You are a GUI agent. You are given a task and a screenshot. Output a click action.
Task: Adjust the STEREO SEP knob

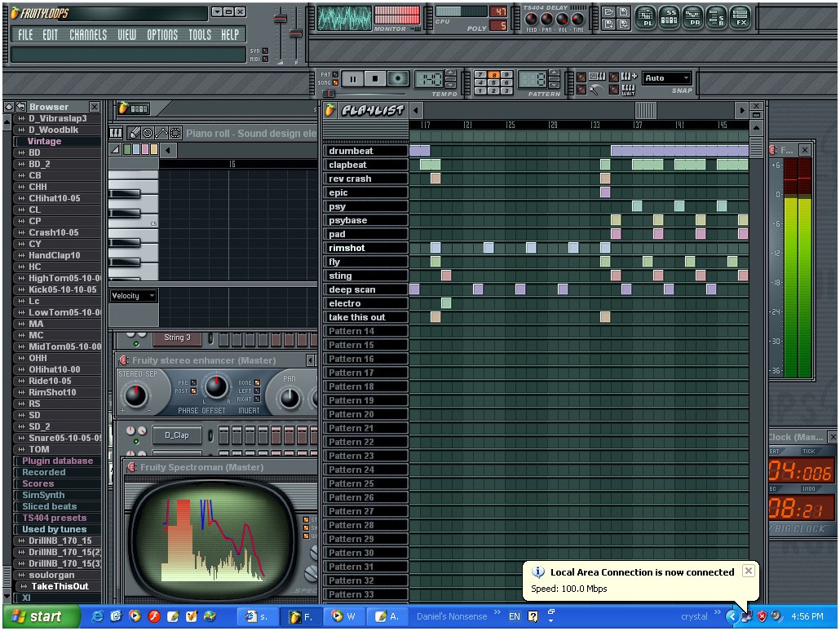coord(135,395)
